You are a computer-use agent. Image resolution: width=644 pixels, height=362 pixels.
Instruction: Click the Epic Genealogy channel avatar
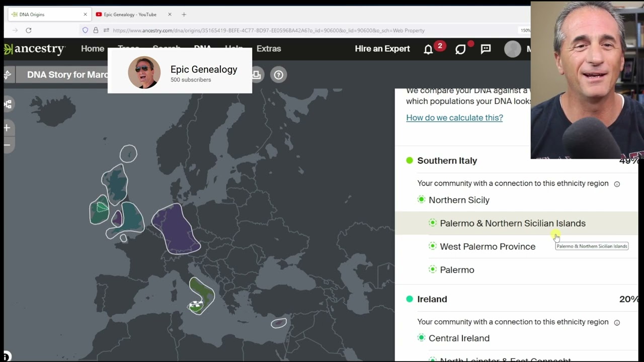(x=144, y=72)
